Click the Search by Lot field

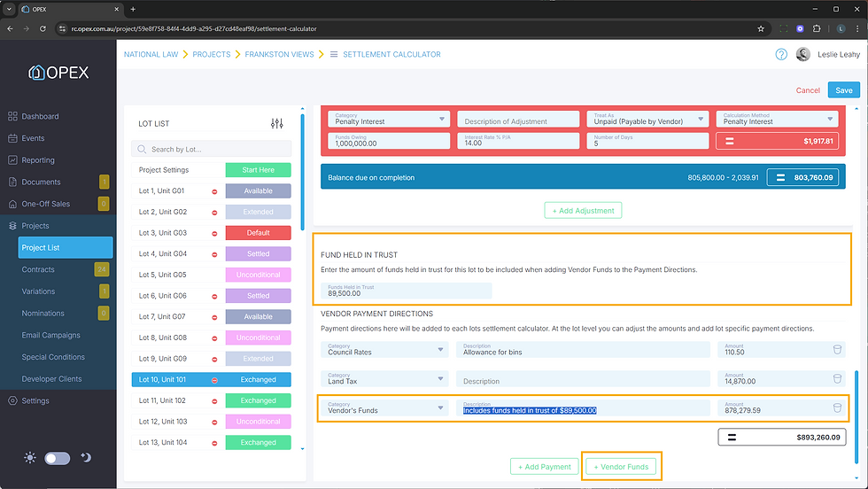pyautogui.click(x=212, y=149)
